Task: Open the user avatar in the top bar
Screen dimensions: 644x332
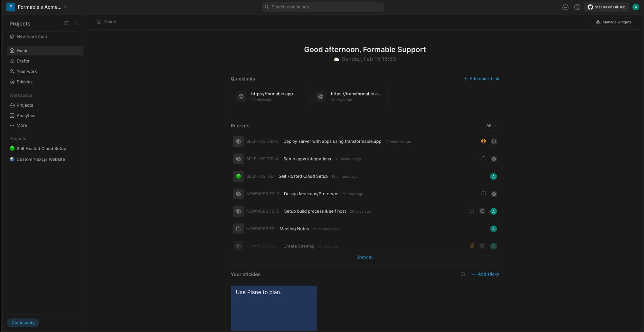Action: tap(636, 7)
